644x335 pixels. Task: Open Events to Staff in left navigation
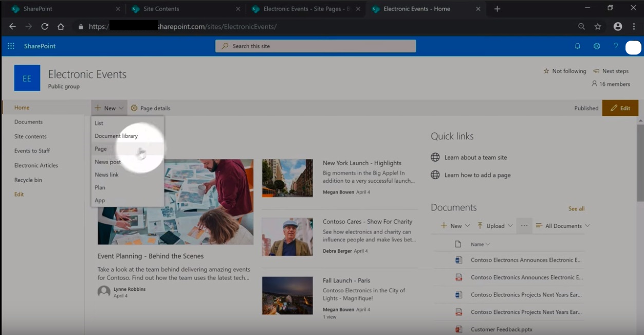pos(32,151)
